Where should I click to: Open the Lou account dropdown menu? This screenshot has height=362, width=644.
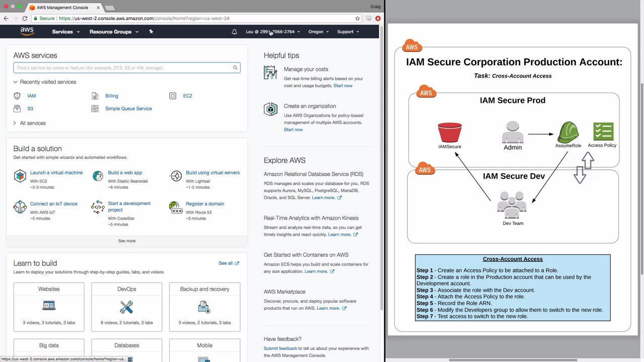click(273, 32)
